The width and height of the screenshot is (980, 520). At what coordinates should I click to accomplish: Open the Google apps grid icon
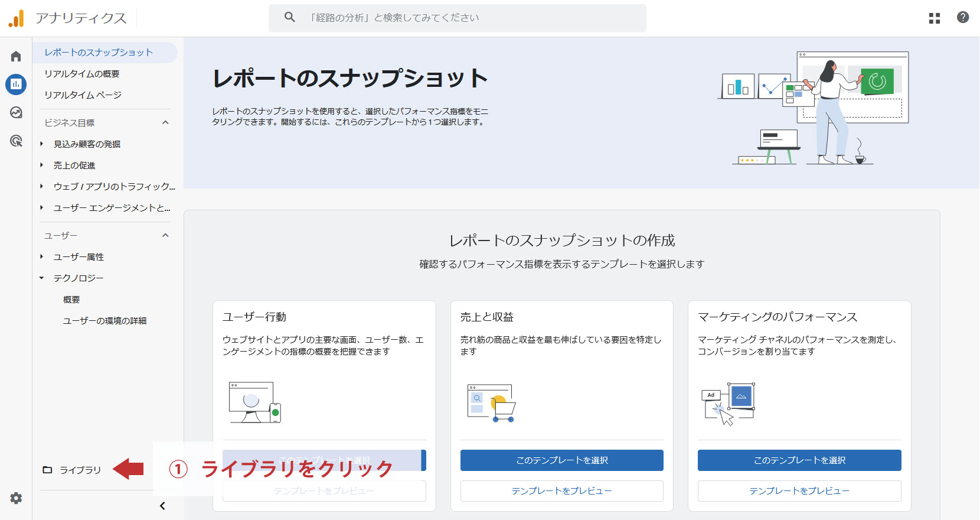[x=934, y=18]
